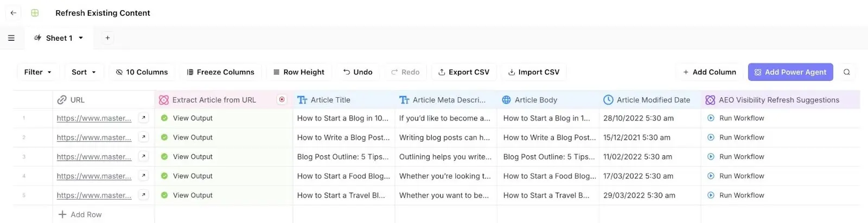
Task: Open the Filter dropdown
Action: pos(38,72)
